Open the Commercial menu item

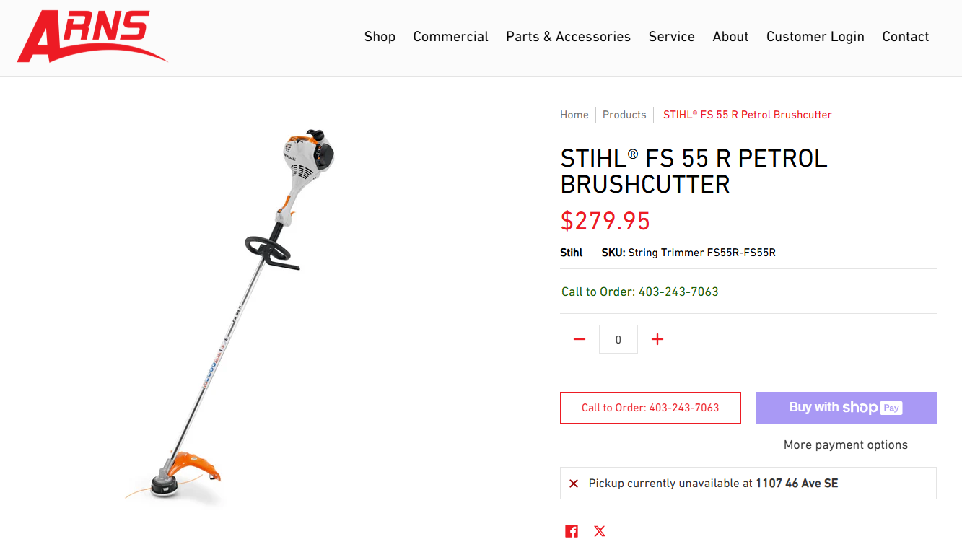pyautogui.click(x=450, y=37)
